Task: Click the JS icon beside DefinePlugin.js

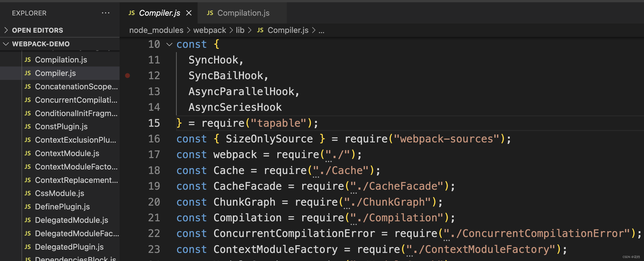Action: [28, 207]
